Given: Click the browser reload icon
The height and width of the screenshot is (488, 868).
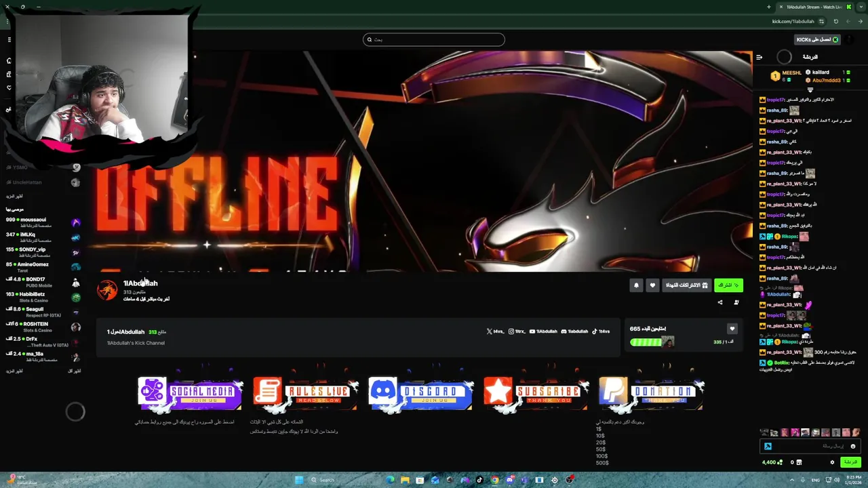Looking at the screenshot, I should coord(835,21).
